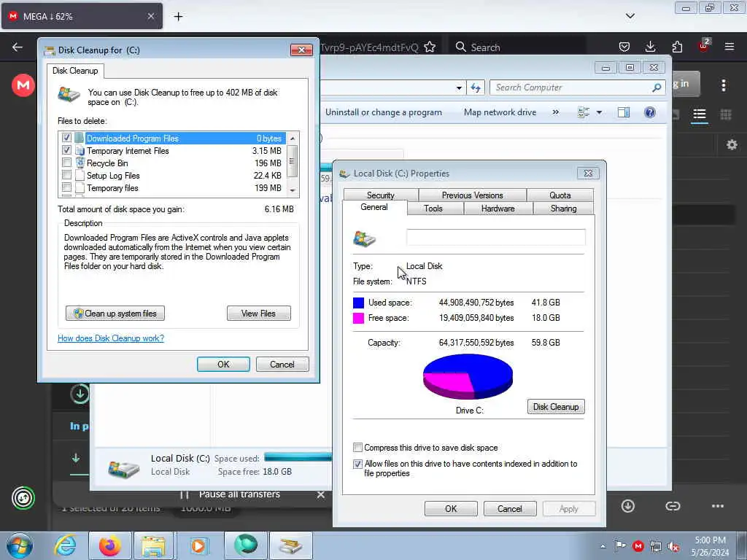The width and height of the screenshot is (747, 560).
Task: Open Windows Start menu
Action: (x=19, y=545)
